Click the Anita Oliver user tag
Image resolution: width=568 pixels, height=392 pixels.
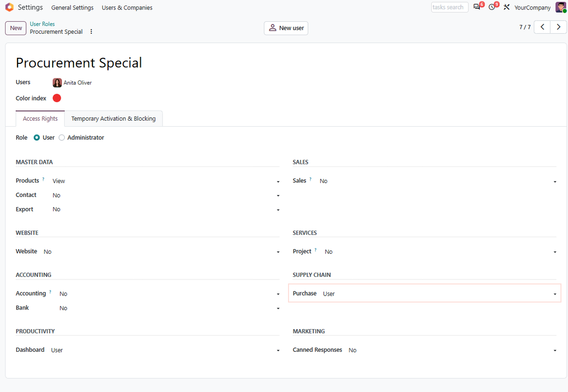tap(72, 82)
